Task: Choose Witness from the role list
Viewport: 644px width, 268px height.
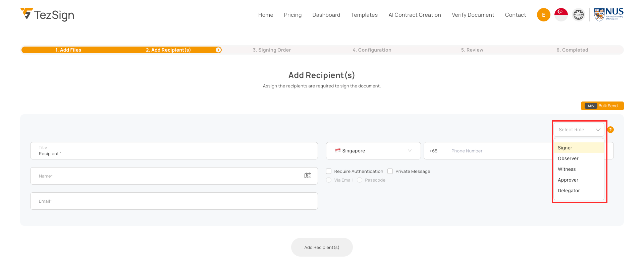Action: point(567,169)
